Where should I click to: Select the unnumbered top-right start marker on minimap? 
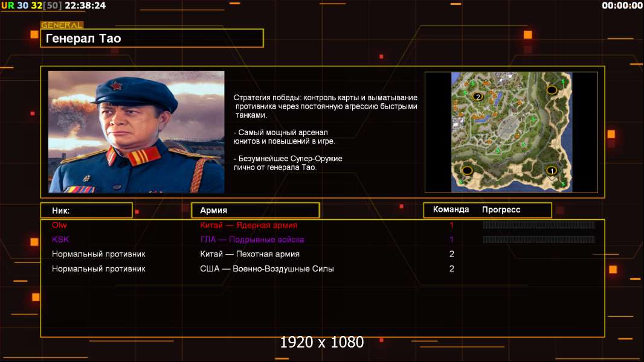552,90
